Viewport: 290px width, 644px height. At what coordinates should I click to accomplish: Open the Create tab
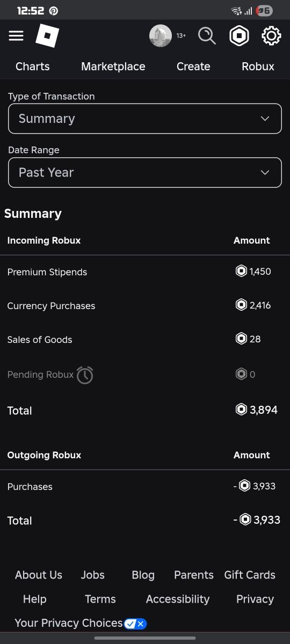tap(193, 67)
